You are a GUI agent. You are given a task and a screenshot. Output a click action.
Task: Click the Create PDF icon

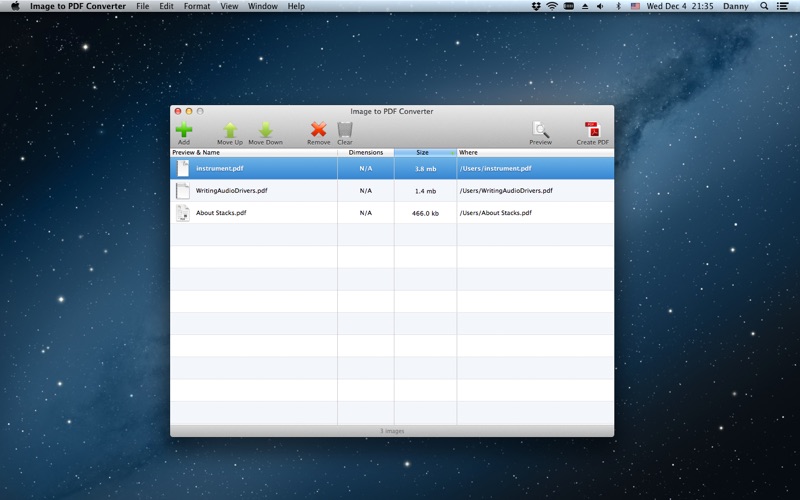[x=592, y=130]
